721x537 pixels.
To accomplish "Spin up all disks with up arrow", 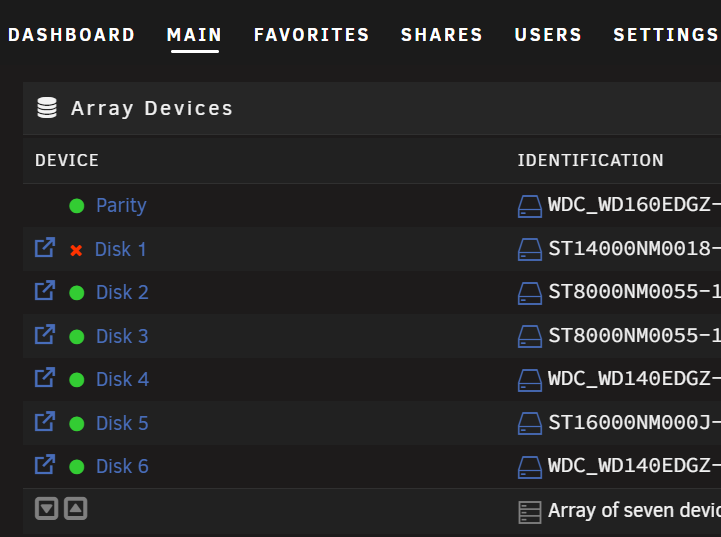I will click(76, 508).
